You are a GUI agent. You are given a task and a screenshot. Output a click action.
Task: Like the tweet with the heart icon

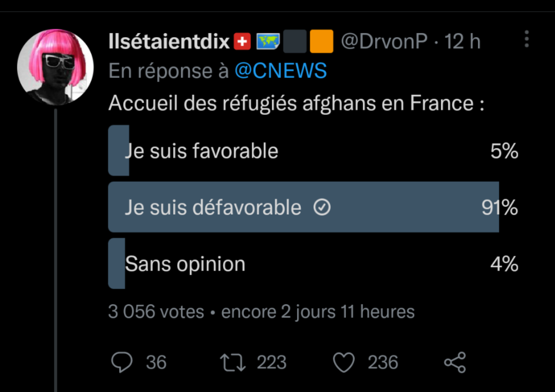344,362
